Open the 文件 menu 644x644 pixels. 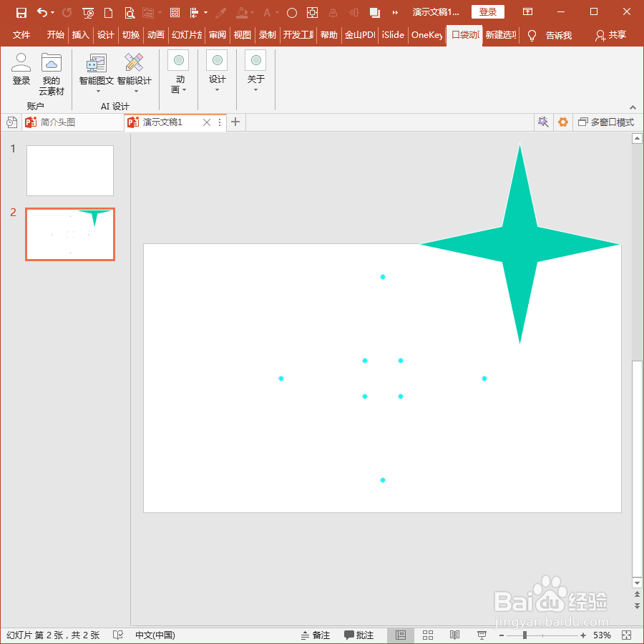(21, 35)
